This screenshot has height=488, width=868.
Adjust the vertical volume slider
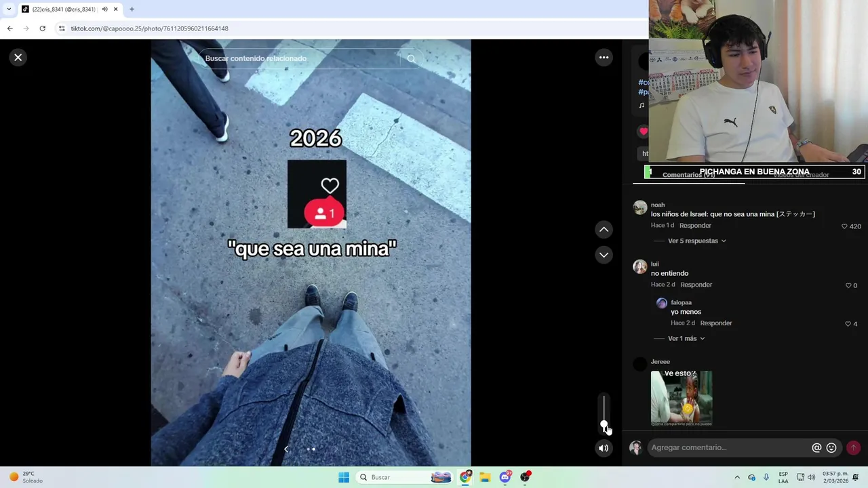click(x=604, y=412)
